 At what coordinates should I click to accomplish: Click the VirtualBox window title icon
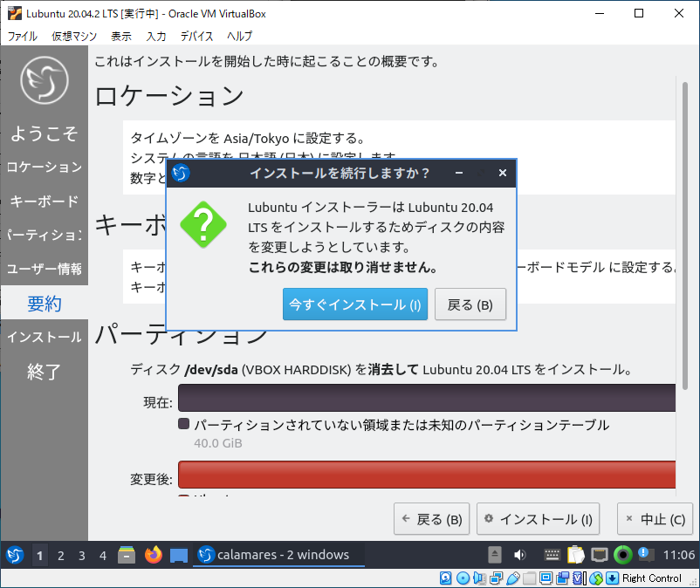tap(15, 13)
